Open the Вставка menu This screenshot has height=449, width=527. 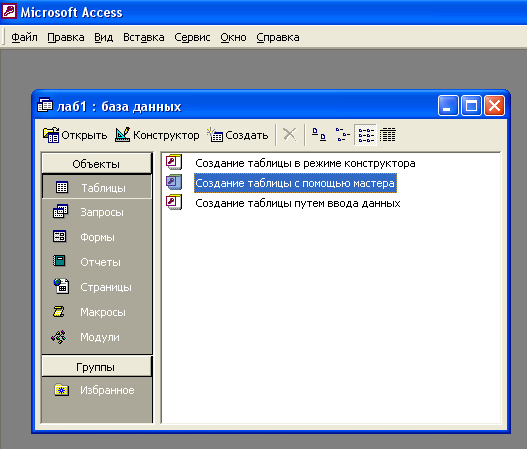tap(144, 37)
